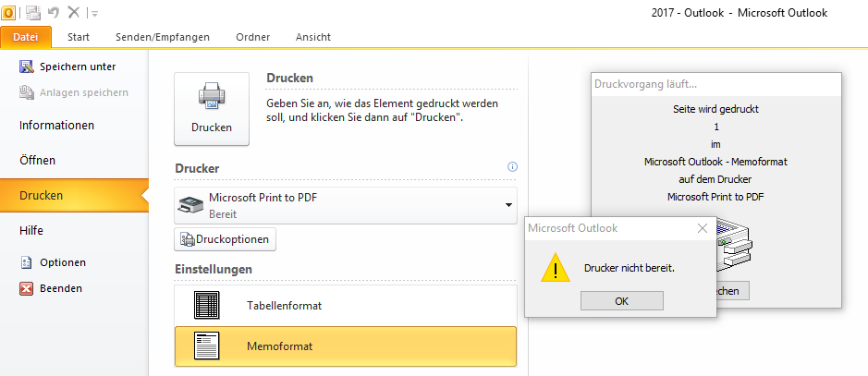The width and height of the screenshot is (868, 376).
Task: Click the Undo arrow in quick access toolbar
Action: tap(53, 12)
